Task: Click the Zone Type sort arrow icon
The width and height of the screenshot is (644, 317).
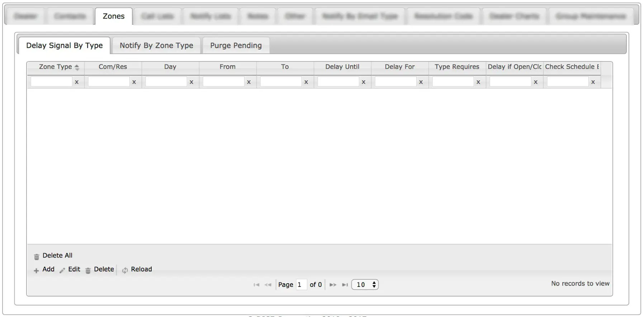Action: [77, 67]
